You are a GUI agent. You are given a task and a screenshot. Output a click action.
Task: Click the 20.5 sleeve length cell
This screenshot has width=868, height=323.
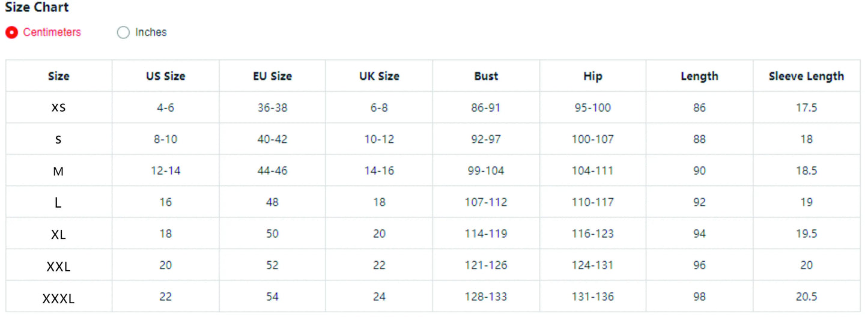[806, 297]
